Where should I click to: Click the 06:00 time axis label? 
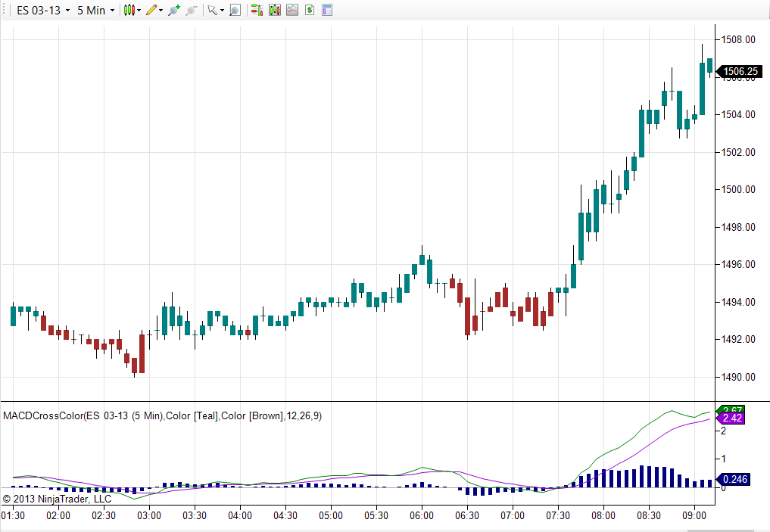[422, 516]
